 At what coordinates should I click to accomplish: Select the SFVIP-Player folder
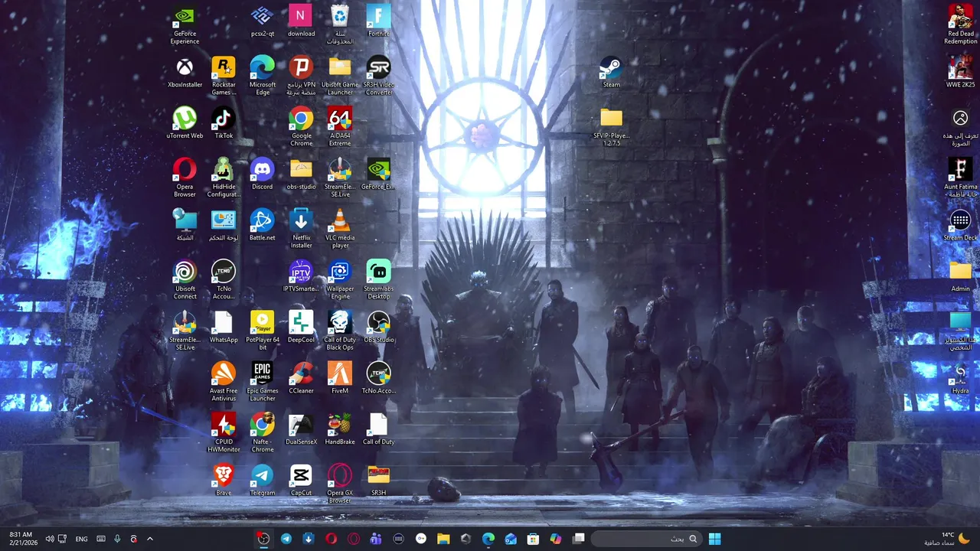click(611, 126)
